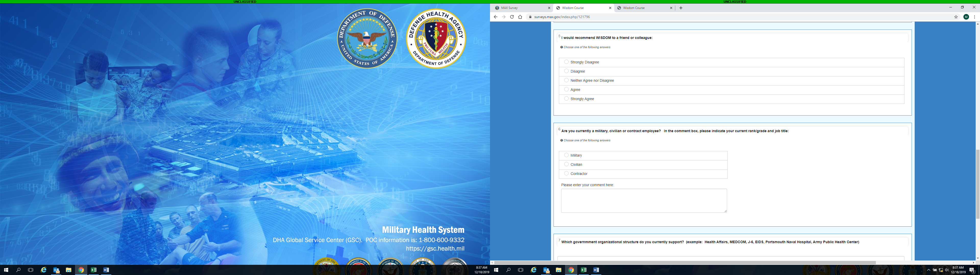980x275 pixels.
Task: Select Strongly Agree for recommending WISDOM
Action: click(567, 99)
